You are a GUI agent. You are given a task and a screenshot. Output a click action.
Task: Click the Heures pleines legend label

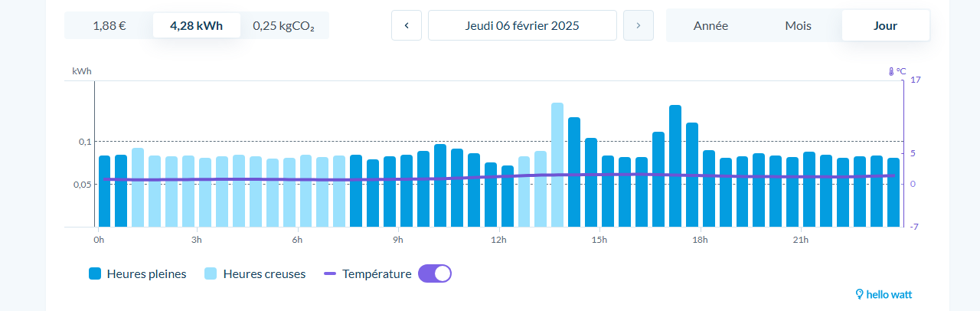[x=146, y=273]
